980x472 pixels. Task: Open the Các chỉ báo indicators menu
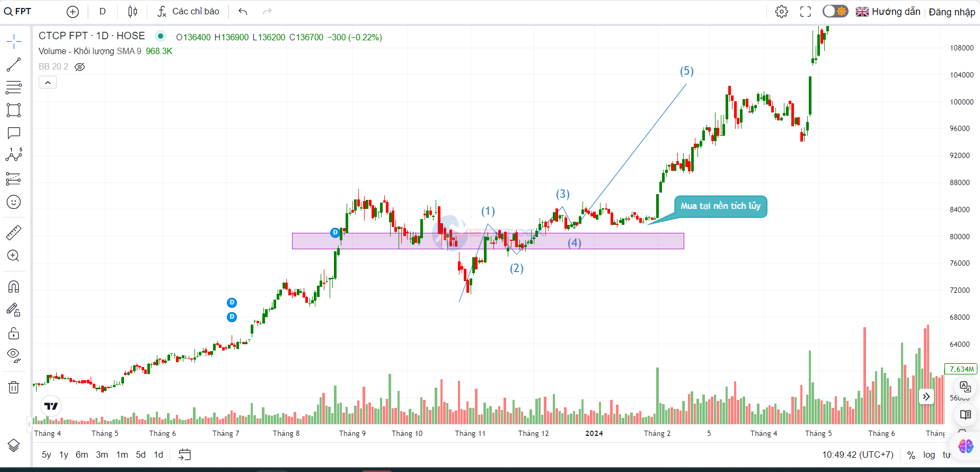189,11
